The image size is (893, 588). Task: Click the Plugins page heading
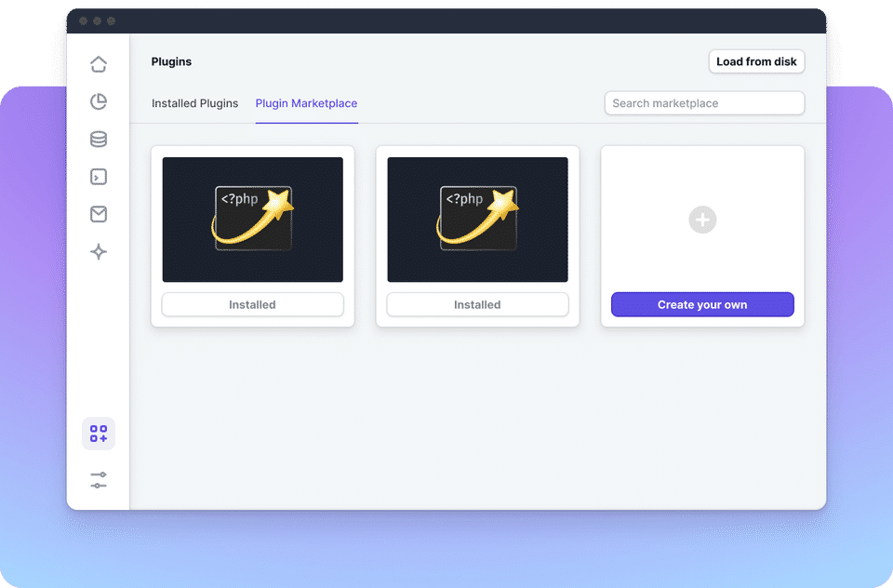pos(171,61)
